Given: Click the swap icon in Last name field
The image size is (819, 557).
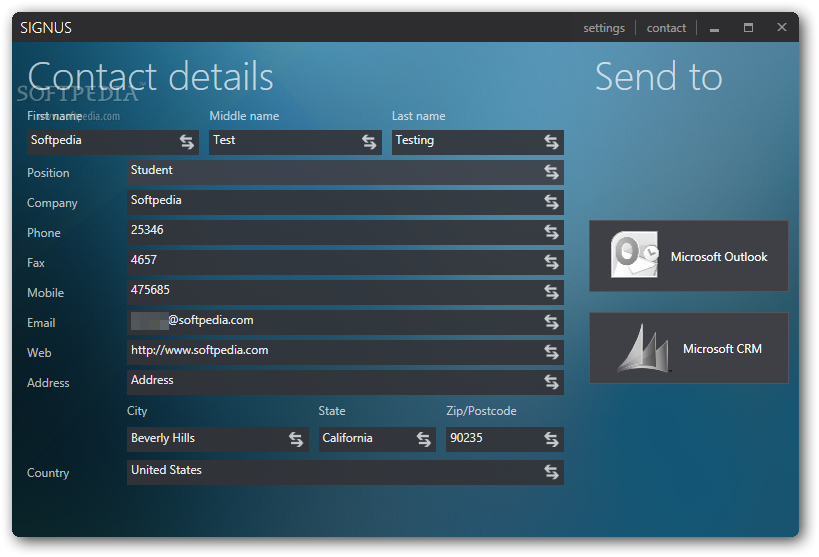Looking at the screenshot, I should [x=552, y=142].
